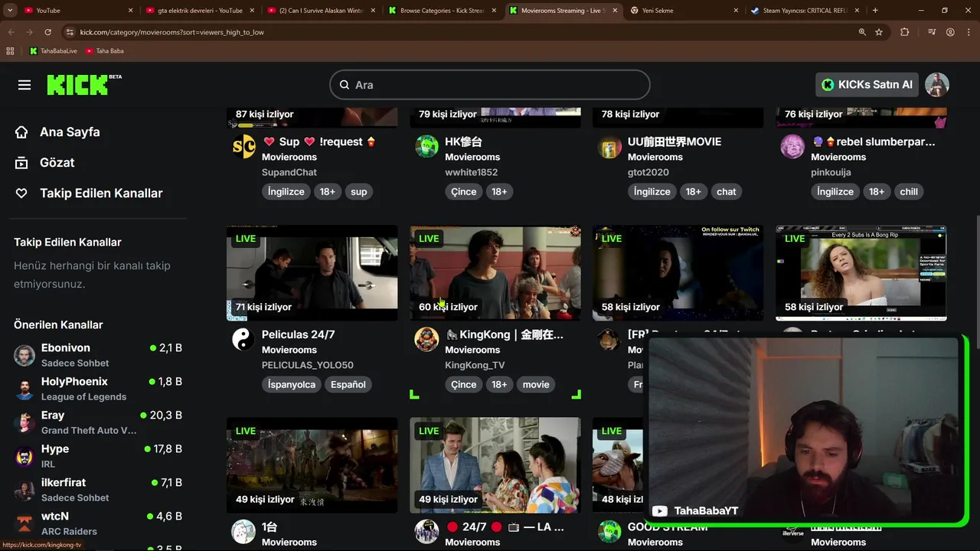This screenshot has height=551, width=980.
Task: Click PELICULAS_YOLO50 channel name
Action: (x=308, y=365)
